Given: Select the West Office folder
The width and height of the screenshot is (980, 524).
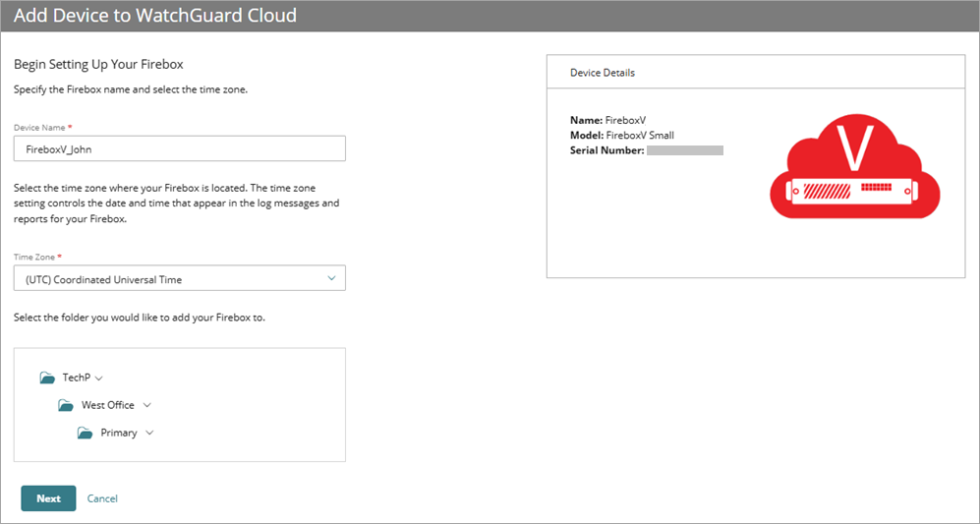Looking at the screenshot, I should pyautogui.click(x=107, y=405).
